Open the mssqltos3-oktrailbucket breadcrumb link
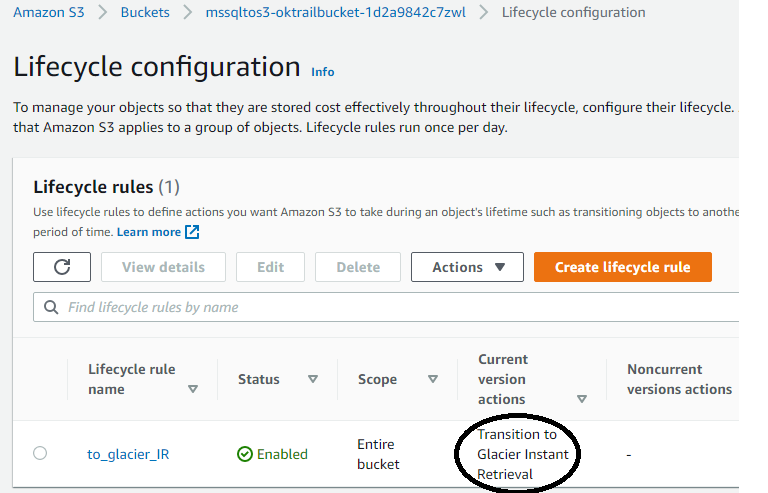The height and width of the screenshot is (493, 768). [336, 12]
